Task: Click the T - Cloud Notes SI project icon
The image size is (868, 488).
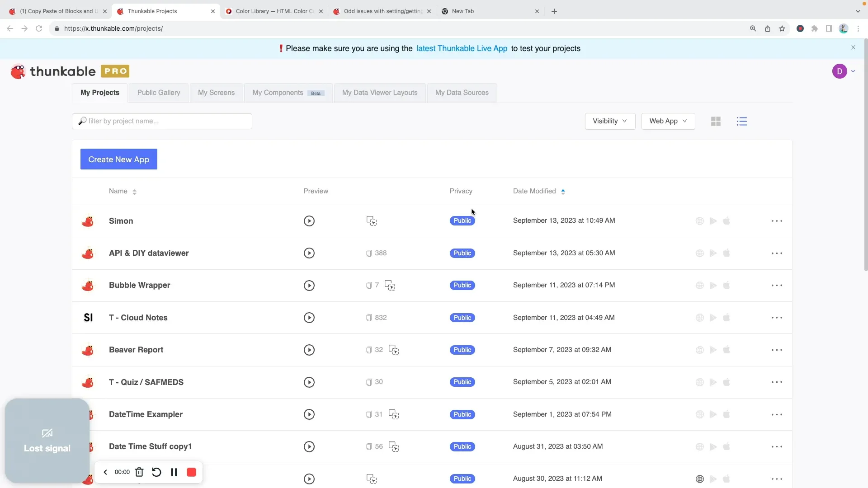Action: (x=88, y=318)
